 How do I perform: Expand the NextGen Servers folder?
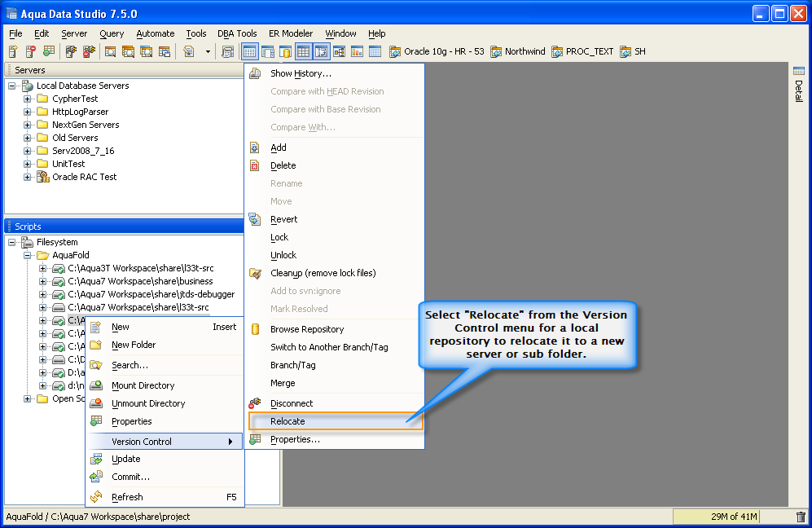pos(28,125)
